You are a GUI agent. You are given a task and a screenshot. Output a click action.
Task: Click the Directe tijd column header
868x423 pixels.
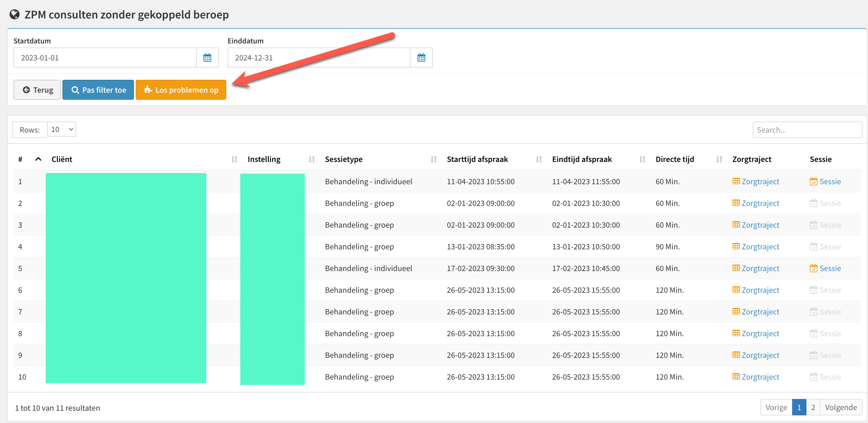pyautogui.click(x=675, y=159)
